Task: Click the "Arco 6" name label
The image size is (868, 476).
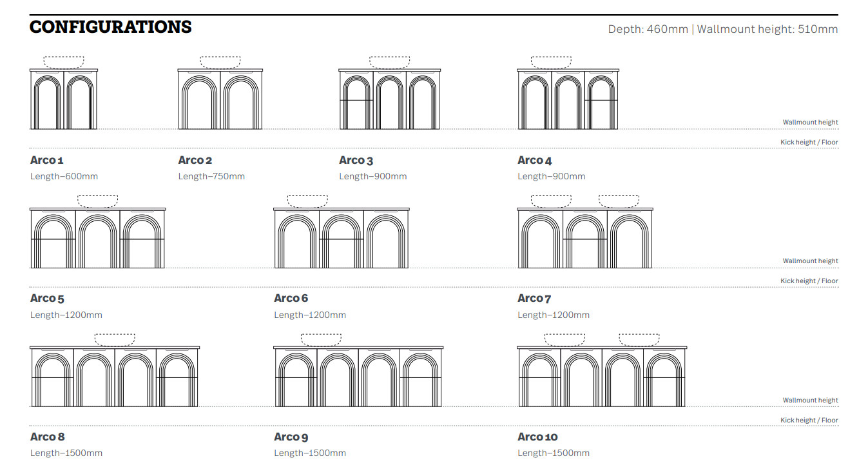Action: coord(291,298)
